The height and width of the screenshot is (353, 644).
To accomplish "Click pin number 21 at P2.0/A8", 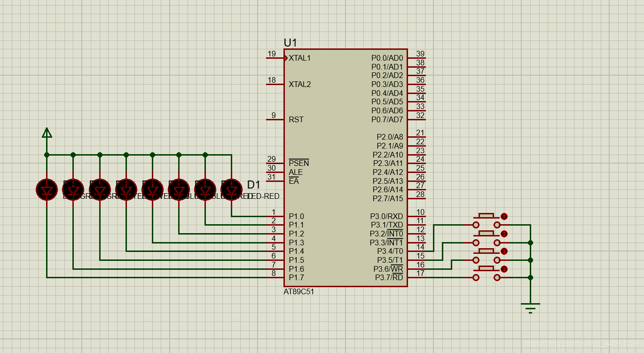I will [x=420, y=133].
